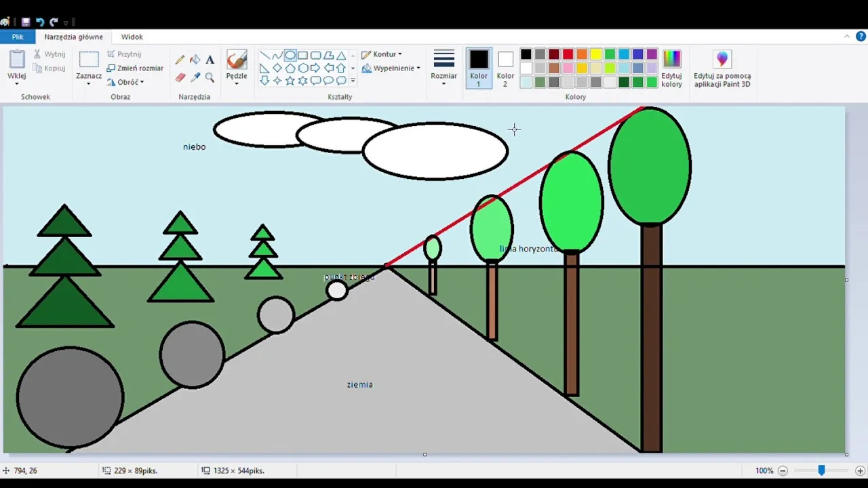Click the Wytnij cut button
The width and height of the screenshot is (868, 488).
click(x=50, y=54)
